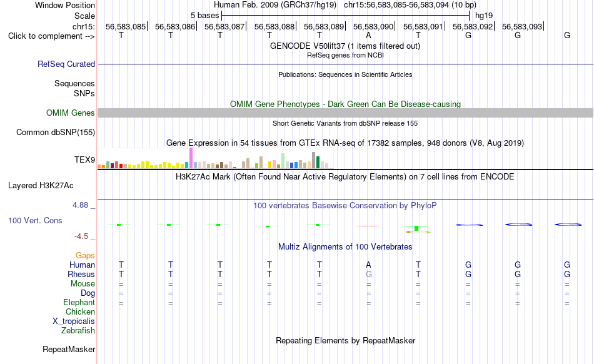The height and width of the screenshot is (364, 594).
Task: Click the A base in complement sequence row
Action: click(x=368, y=35)
